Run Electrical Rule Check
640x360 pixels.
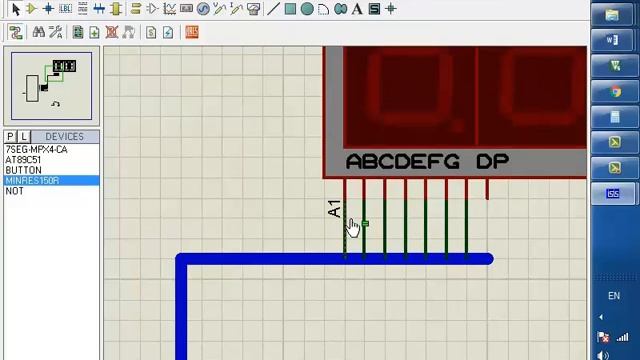pyautogui.click(x=168, y=32)
